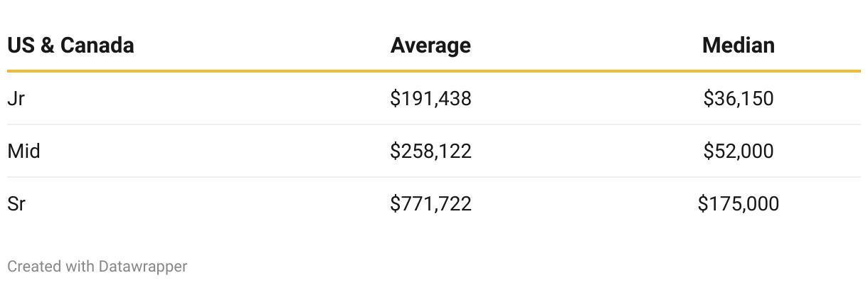This screenshot has width=868, height=283.
Task: Click the Sr median value $175,000
Action: pyautogui.click(x=739, y=204)
